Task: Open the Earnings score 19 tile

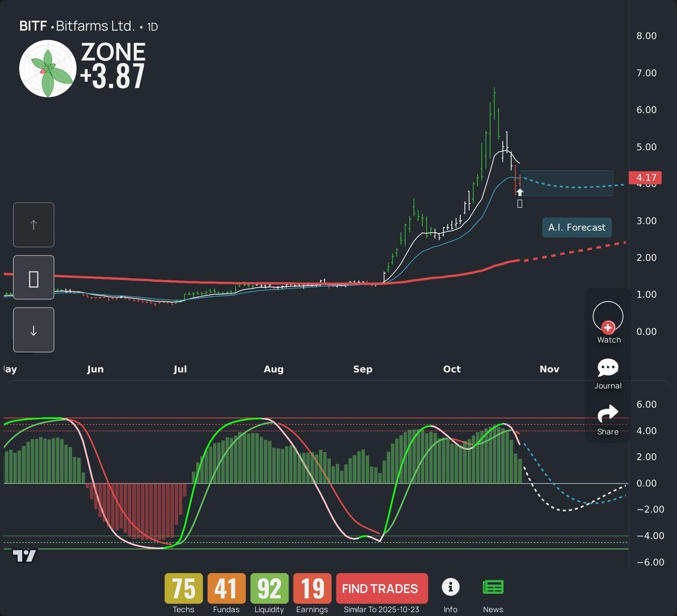Action: [312, 589]
